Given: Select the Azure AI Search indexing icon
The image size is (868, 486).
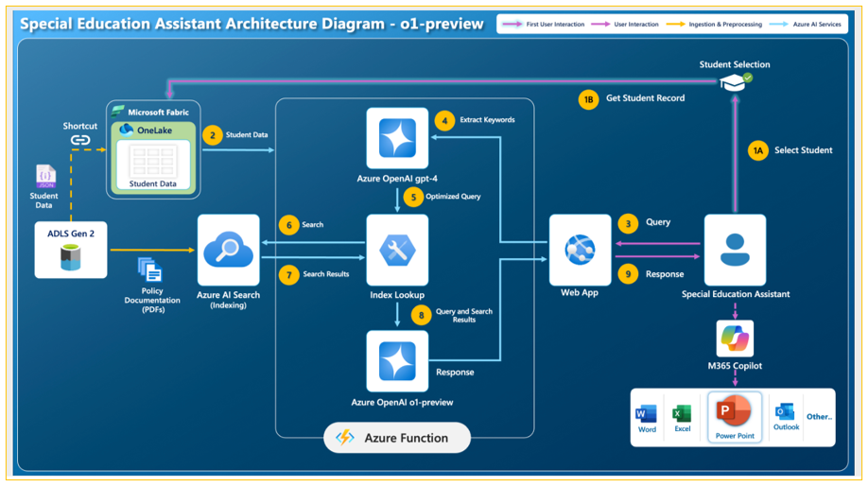Looking at the screenshot, I should pos(228,251).
